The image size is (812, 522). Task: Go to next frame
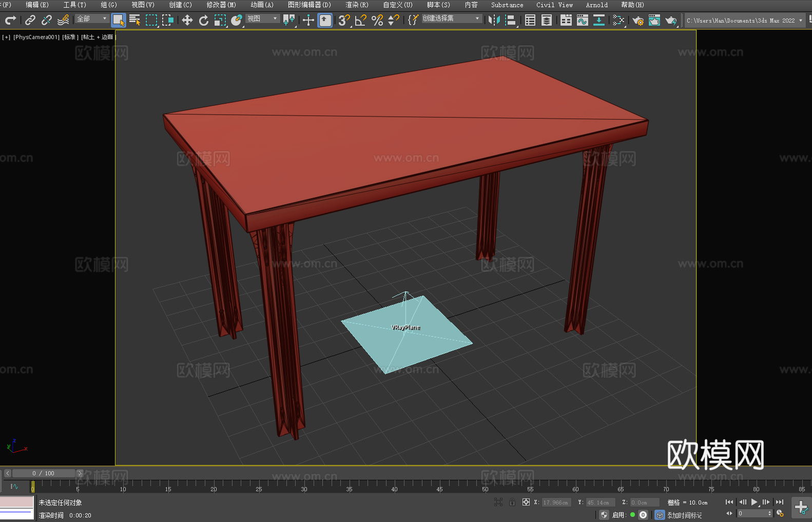point(766,502)
